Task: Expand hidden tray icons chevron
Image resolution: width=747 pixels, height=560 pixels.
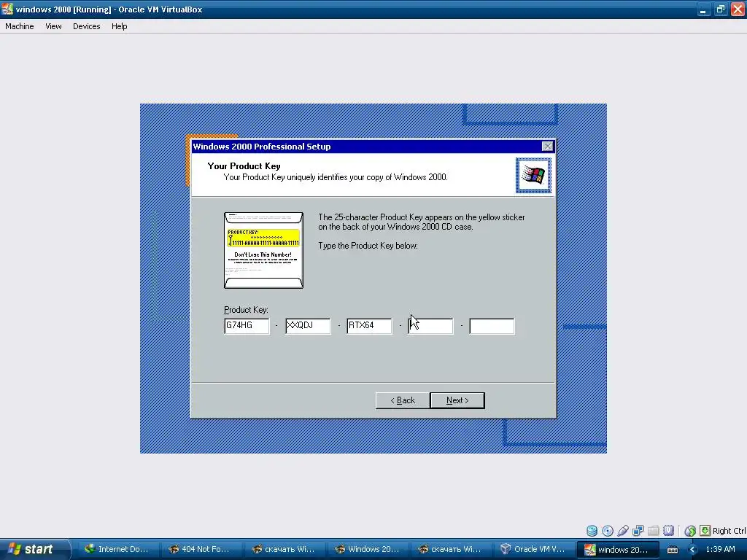Action: point(693,550)
